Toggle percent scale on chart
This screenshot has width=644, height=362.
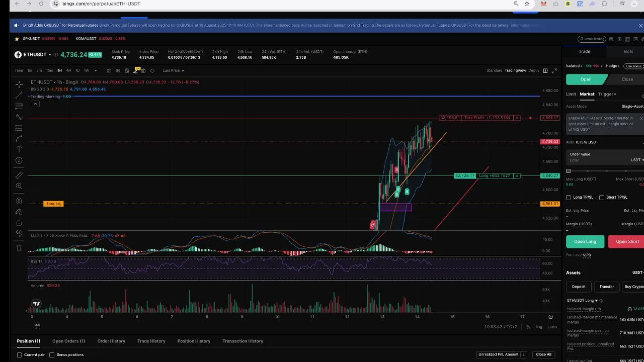[528, 327]
